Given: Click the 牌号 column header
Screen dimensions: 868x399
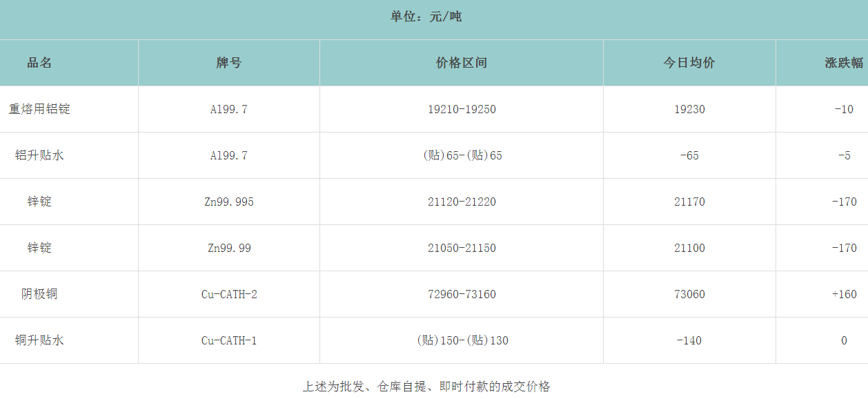Looking at the screenshot, I should coord(228,62).
